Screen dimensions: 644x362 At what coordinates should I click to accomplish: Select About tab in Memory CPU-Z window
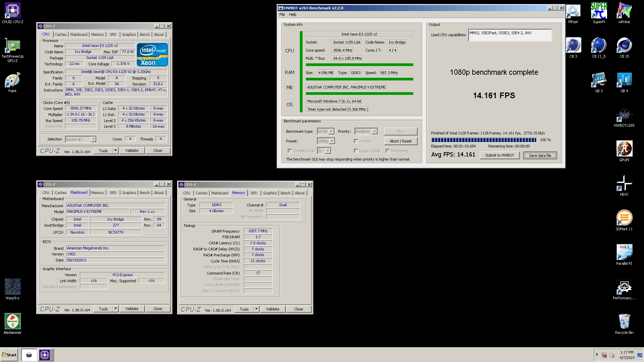click(x=300, y=193)
